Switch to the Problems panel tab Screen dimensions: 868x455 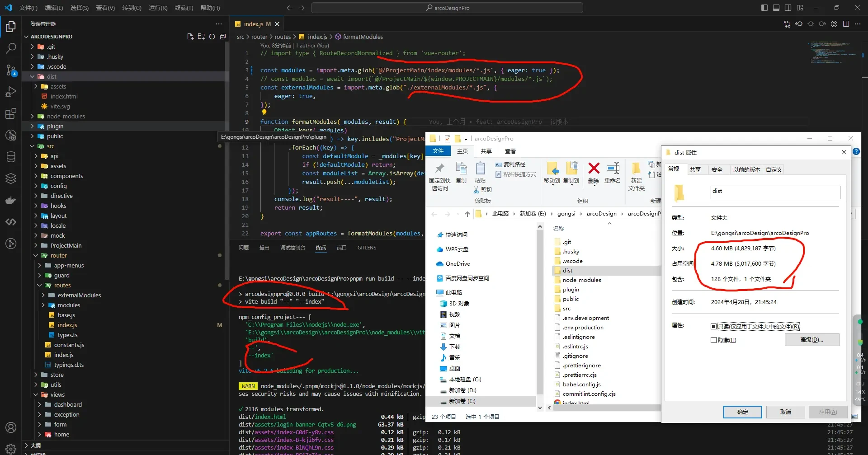click(244, 248)
